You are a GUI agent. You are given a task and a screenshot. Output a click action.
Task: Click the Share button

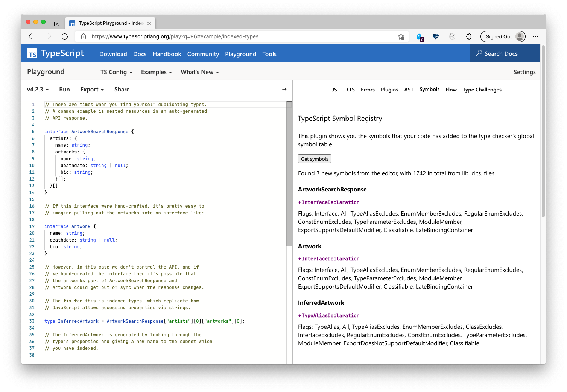point(122,90)
